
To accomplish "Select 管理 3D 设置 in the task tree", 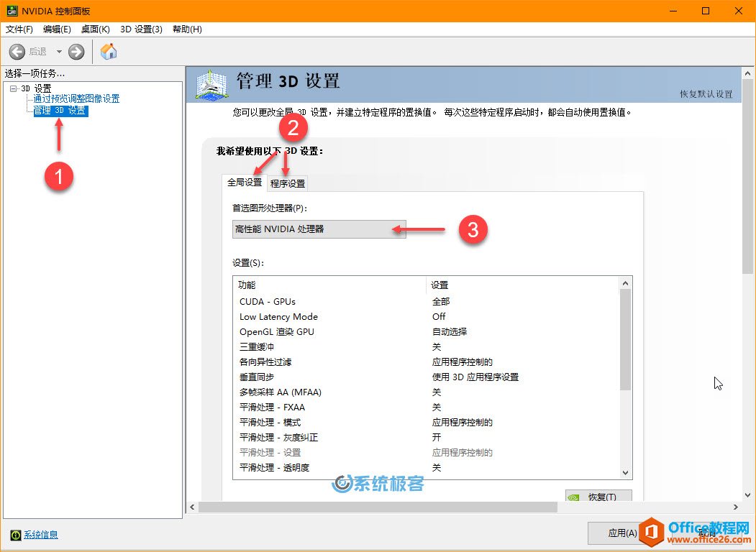I will pos(60,111).
